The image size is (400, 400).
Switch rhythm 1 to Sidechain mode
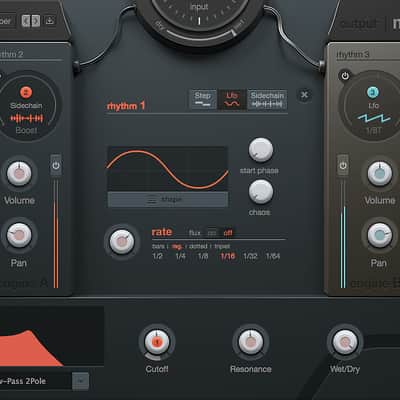coord(267,99)
